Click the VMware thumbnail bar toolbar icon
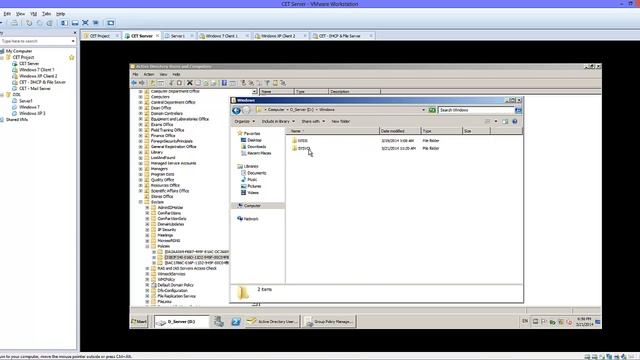 tap(75, 23)
